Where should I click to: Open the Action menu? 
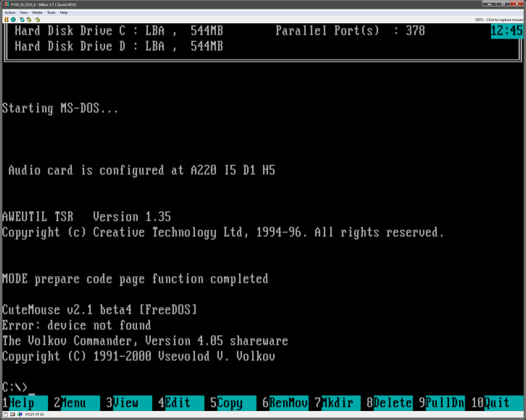point(10,12)
